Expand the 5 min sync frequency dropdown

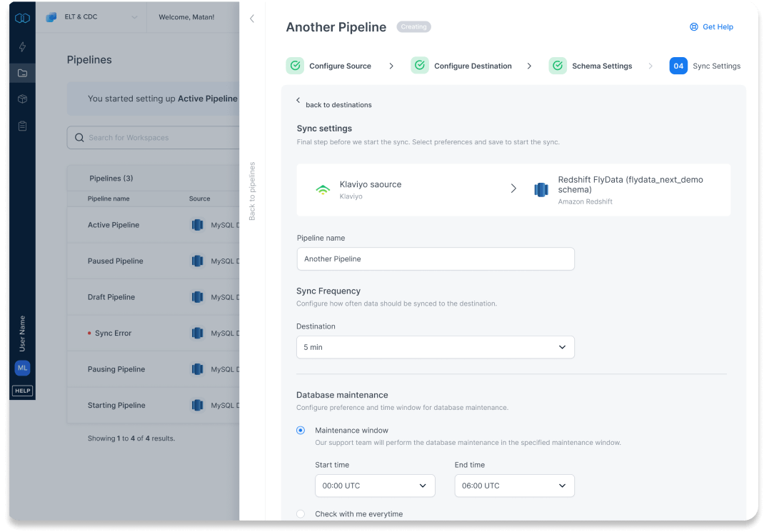pyautogui.click(x=435, y=347)
